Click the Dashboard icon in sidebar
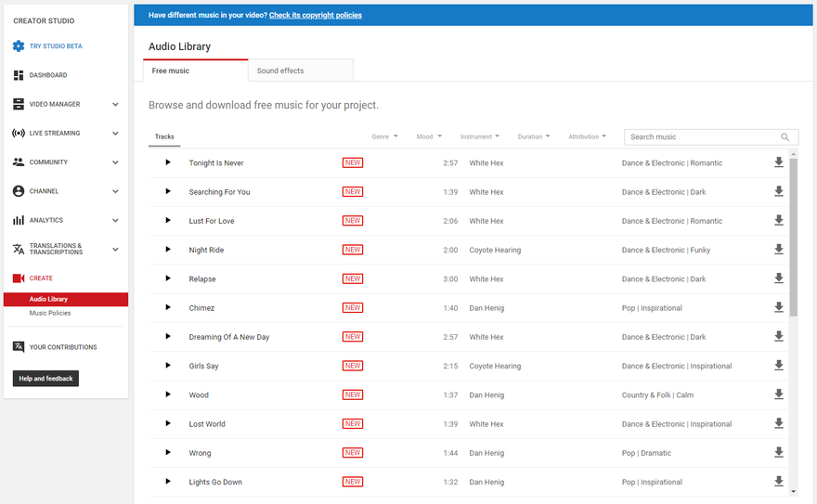Screen dimensions: 817x504 (19, 75)
